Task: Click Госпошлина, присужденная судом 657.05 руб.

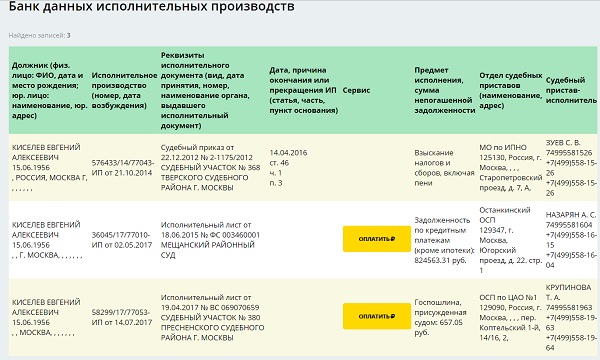Action: coord(440,317)
